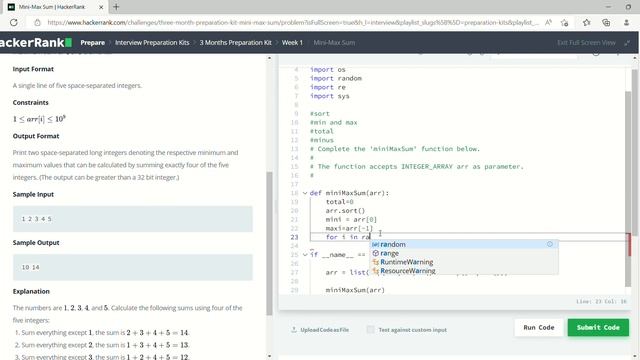Reload the page with the refresh icon

pyautogui.click(x=13, y=22)
